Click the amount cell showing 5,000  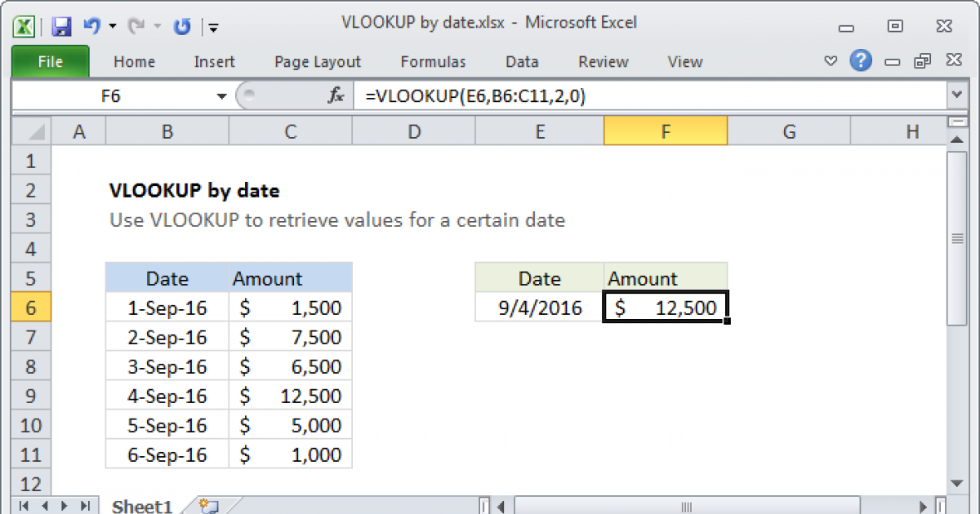[x=291, y=425]
